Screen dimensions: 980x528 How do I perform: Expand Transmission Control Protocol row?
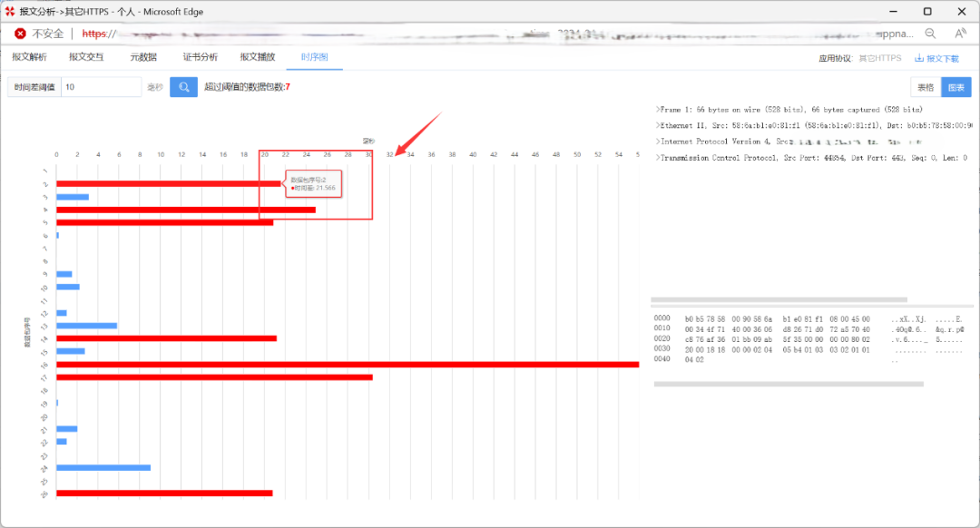[811, 158]
